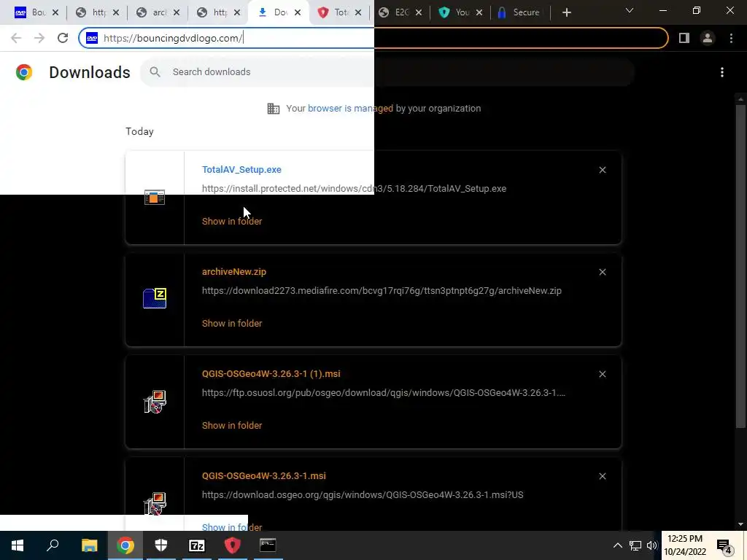The height and width of the screenshot is (560, 747).
Task: Click the TotalAV_Setup.exe file icon
Action: tap(155, 197)
